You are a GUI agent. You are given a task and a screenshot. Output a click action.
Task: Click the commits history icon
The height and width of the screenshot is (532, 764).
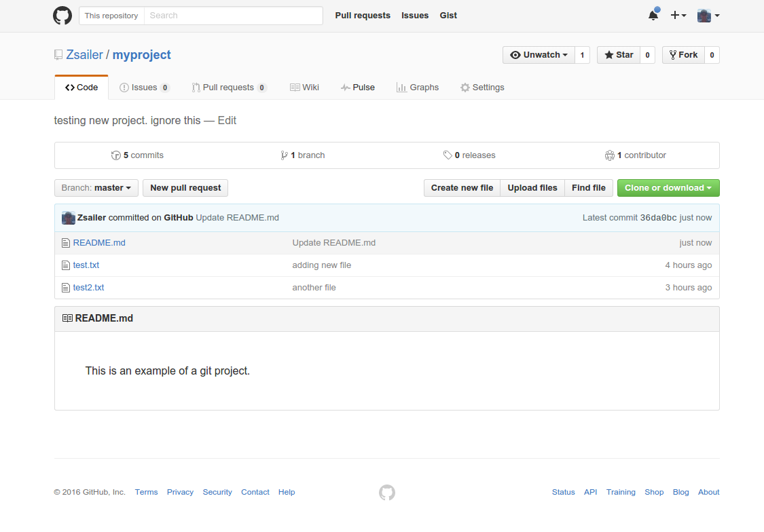[x=116, y=155]
